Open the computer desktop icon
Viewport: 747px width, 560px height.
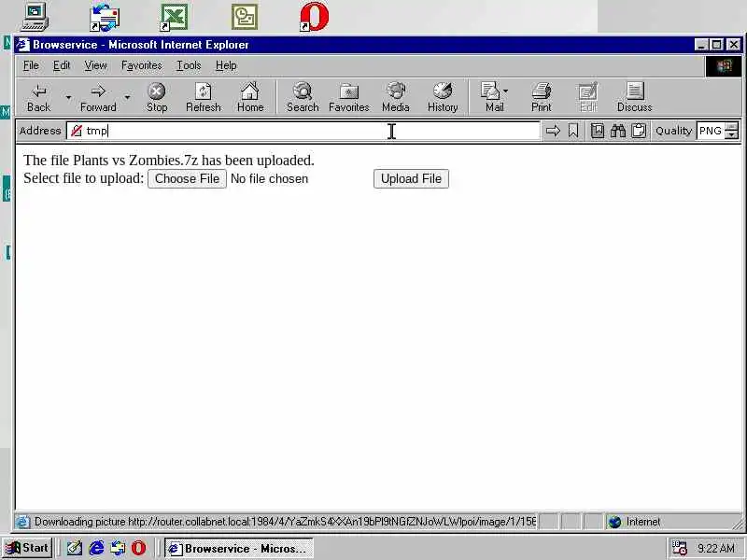35,17
